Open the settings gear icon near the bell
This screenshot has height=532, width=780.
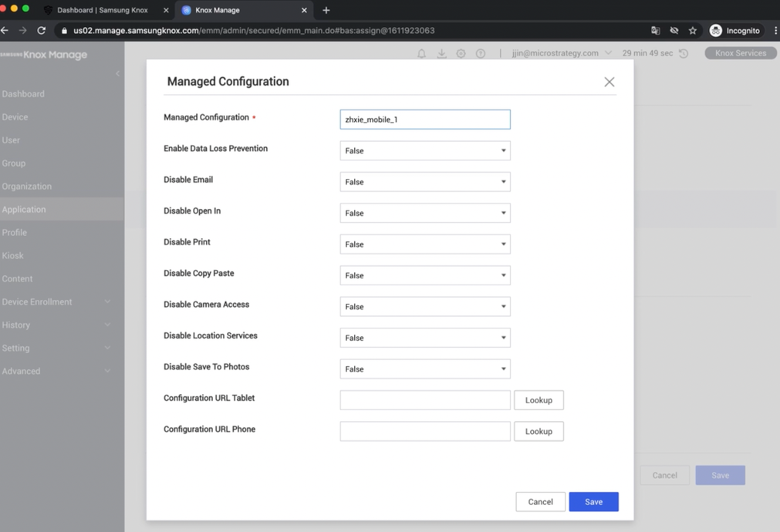(461, 53)
